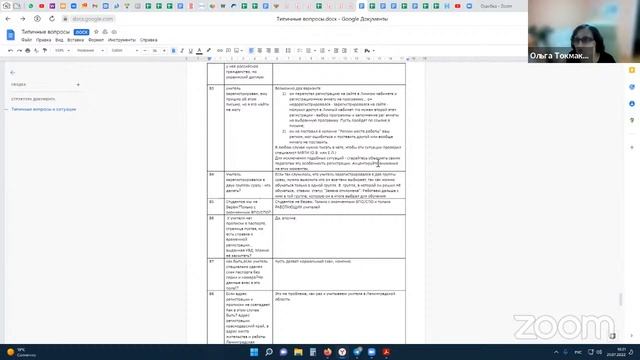Image resolution: width=640 pixels, height=360 pixels.
Task: Open the paragraph style dropdown
Action: [x=90, y=51]
